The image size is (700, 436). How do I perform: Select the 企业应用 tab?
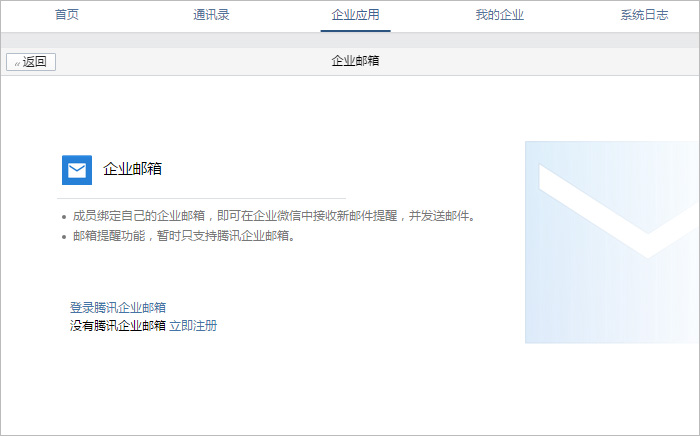(355, 15)
